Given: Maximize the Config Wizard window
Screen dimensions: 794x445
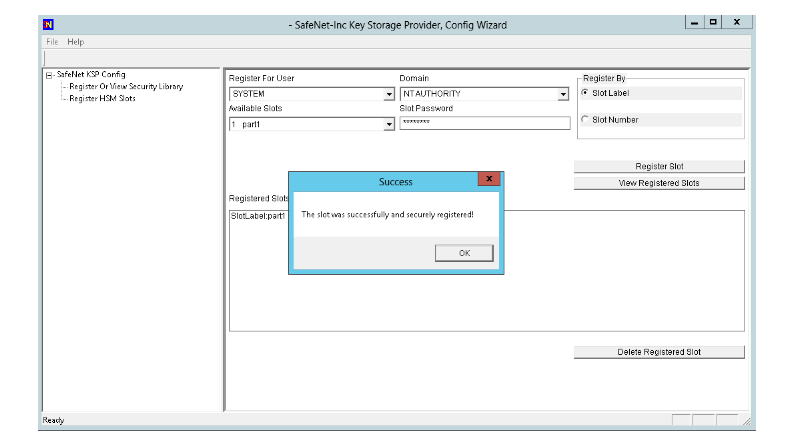Looking at the screenshot, I should click(713, 22).
